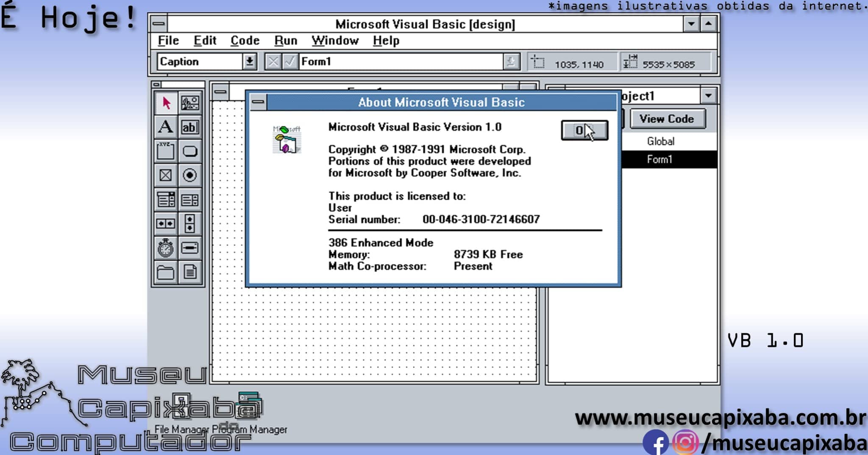Viewport: 868px width, 455px height.
Task: Open the Code menu
Action: coord(245,41)
